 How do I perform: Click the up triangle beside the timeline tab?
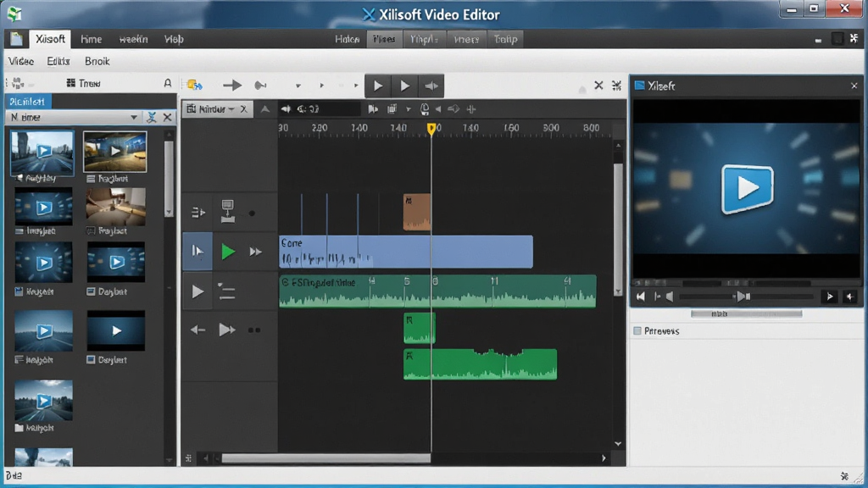[x=265, y=109]
